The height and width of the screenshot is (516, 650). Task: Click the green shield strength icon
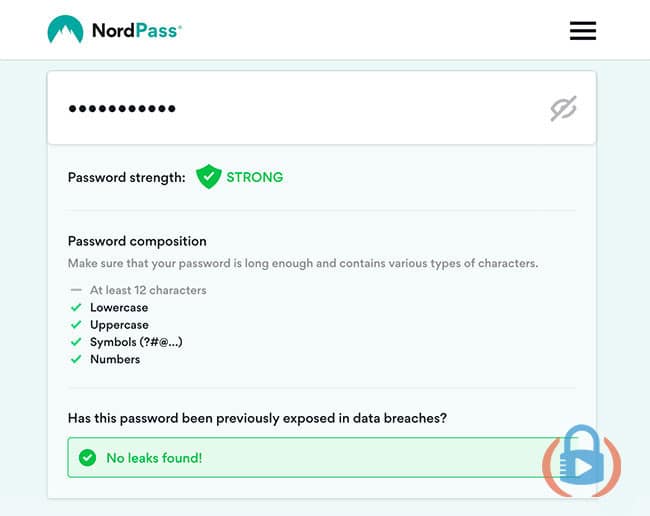coord(209,177)
